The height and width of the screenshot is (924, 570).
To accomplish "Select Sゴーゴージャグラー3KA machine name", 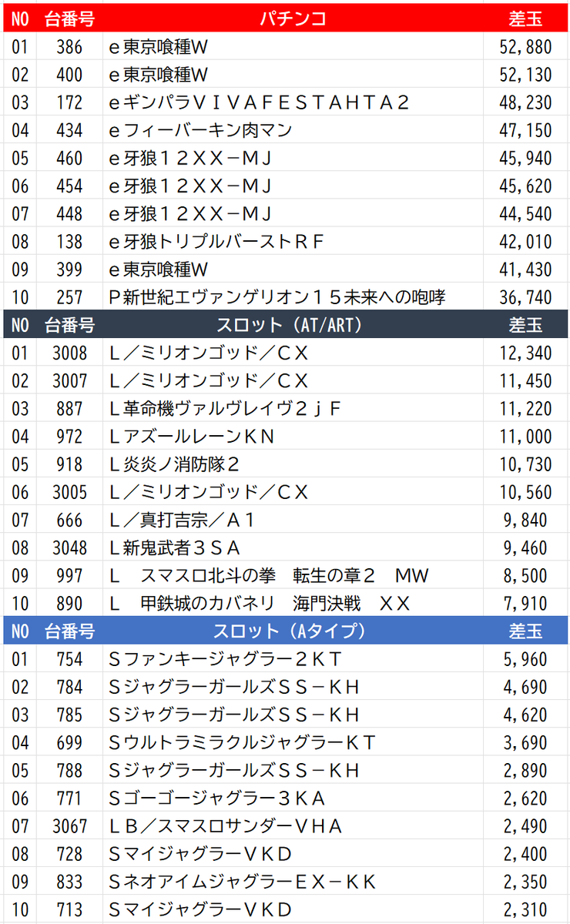I will (217, 798).
